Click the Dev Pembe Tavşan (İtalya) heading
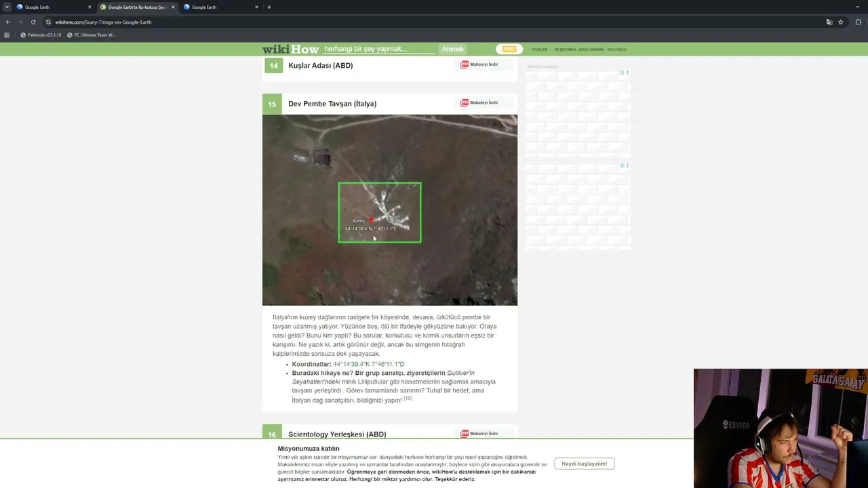The height and width of the screenshot is (488, 868). (x=332, y=104)
